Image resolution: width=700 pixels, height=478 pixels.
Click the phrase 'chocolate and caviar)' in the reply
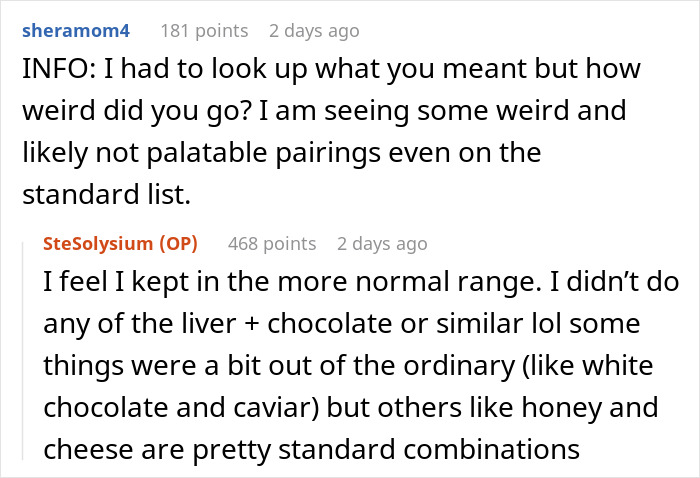[x=181, y=408]
